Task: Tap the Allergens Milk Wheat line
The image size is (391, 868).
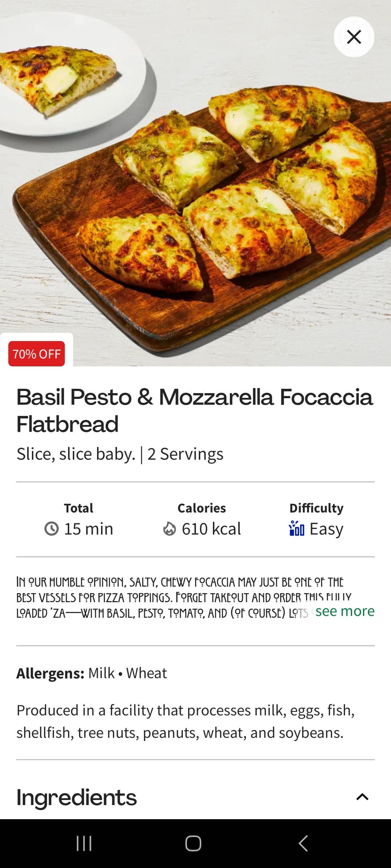Action: pyautogui.click(x=92, y=673)
